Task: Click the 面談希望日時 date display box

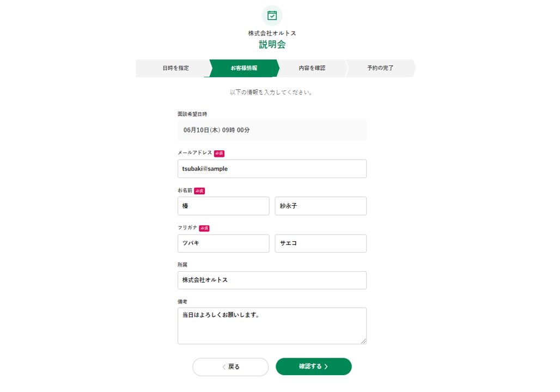Action: click(x=272, y=130)
